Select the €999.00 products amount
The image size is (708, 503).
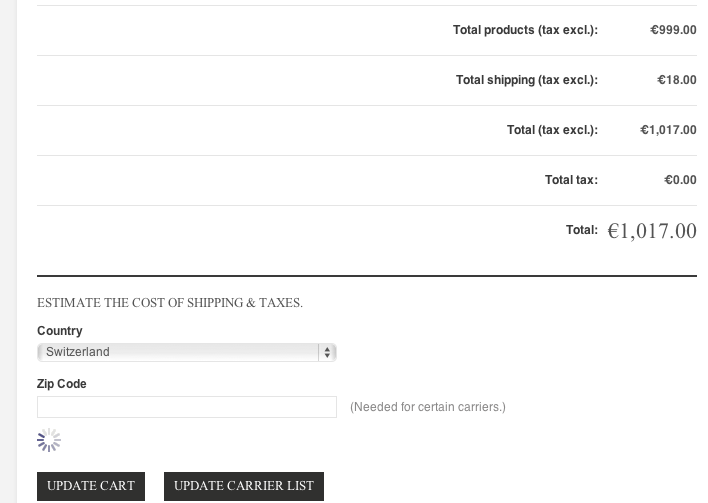coord(673,30)
